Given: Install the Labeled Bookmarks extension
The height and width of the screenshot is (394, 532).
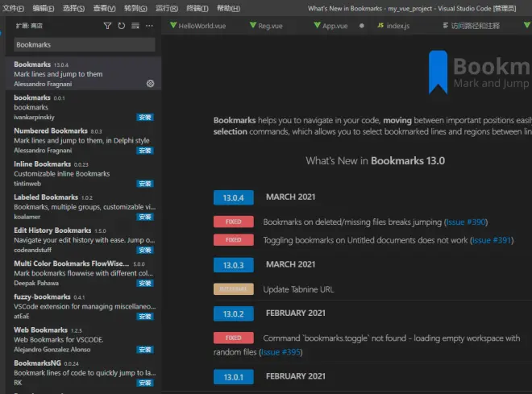Looking at the screenshot, I should click(145, 217).
